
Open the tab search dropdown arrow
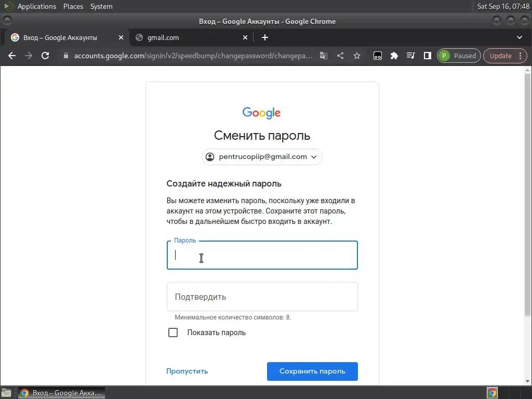coord(520,37)
